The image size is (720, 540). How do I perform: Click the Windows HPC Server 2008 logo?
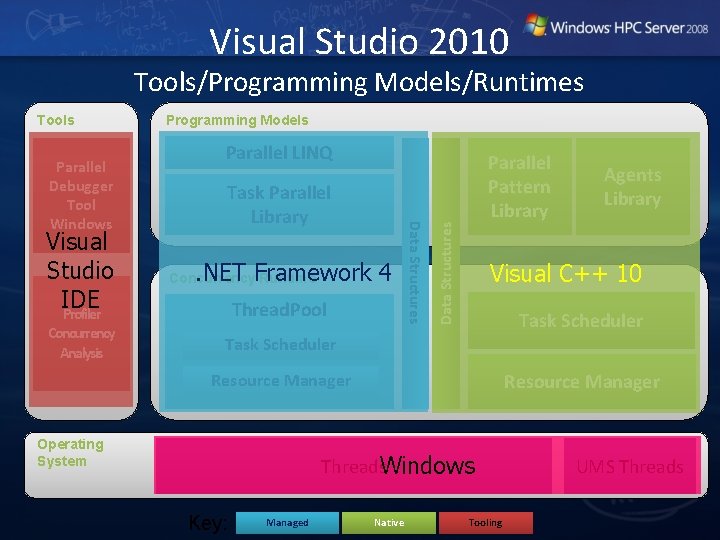tap(616, 26)
